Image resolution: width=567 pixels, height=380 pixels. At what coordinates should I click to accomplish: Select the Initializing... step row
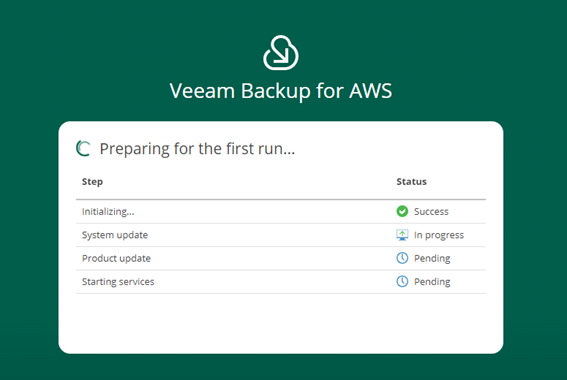281,212
